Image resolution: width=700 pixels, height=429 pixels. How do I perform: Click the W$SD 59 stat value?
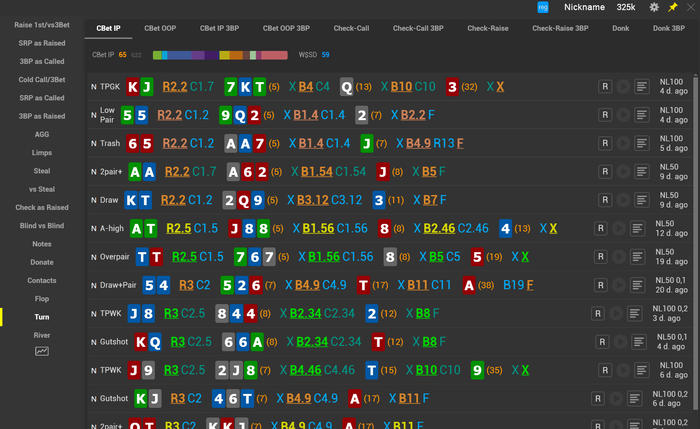pos(325,55)
